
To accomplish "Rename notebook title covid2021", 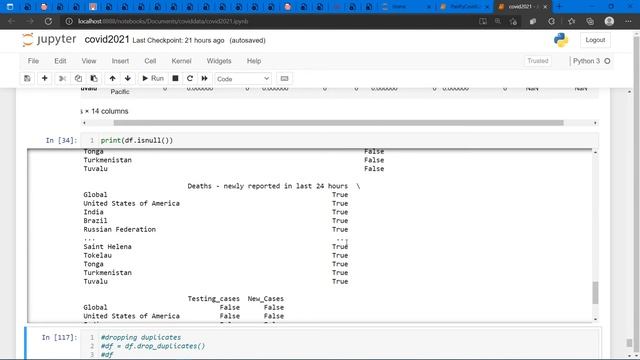I will pos(107,40).
